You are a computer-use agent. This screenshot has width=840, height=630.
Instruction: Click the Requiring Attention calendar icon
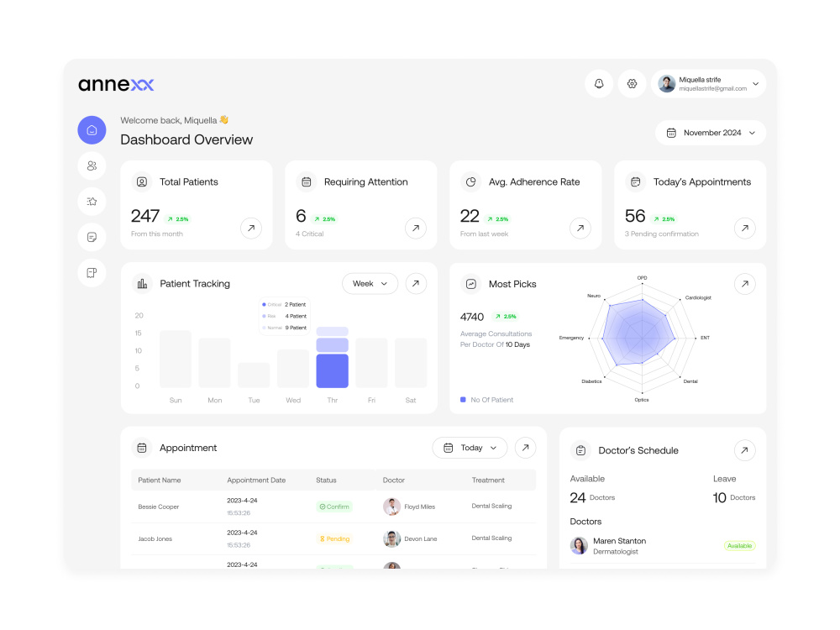[x=307, y=182]
